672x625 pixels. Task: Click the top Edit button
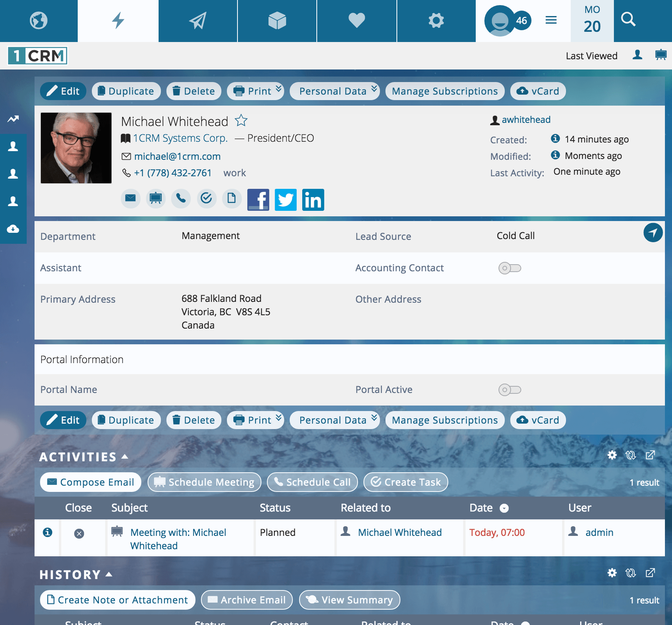[x=63, y=91]
